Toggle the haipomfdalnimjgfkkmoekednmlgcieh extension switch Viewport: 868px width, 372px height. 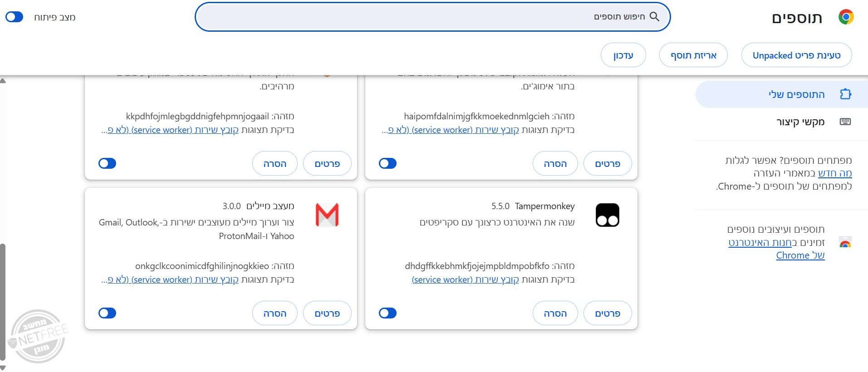[387, 163]
